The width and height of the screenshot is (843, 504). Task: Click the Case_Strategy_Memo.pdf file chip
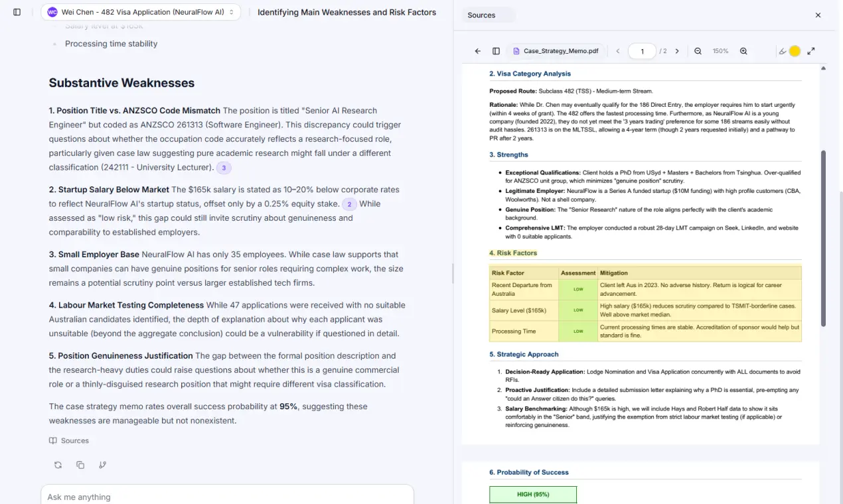(x=556, y=51)
